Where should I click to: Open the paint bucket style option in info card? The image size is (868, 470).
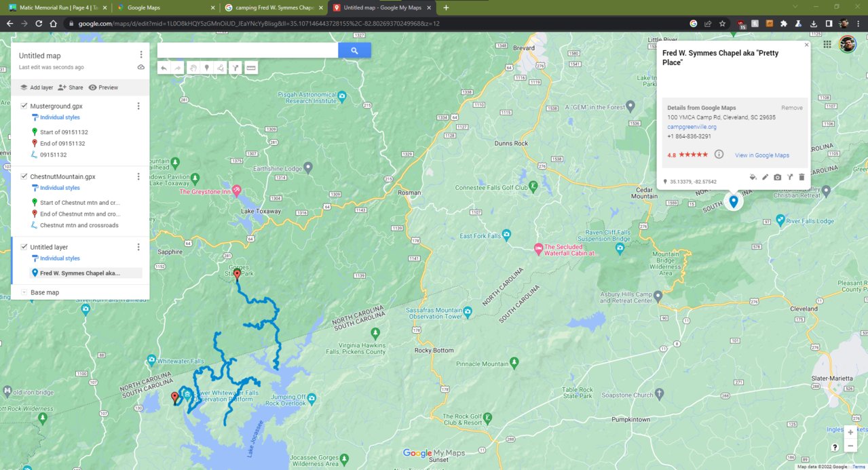click(x=753, y=177)
